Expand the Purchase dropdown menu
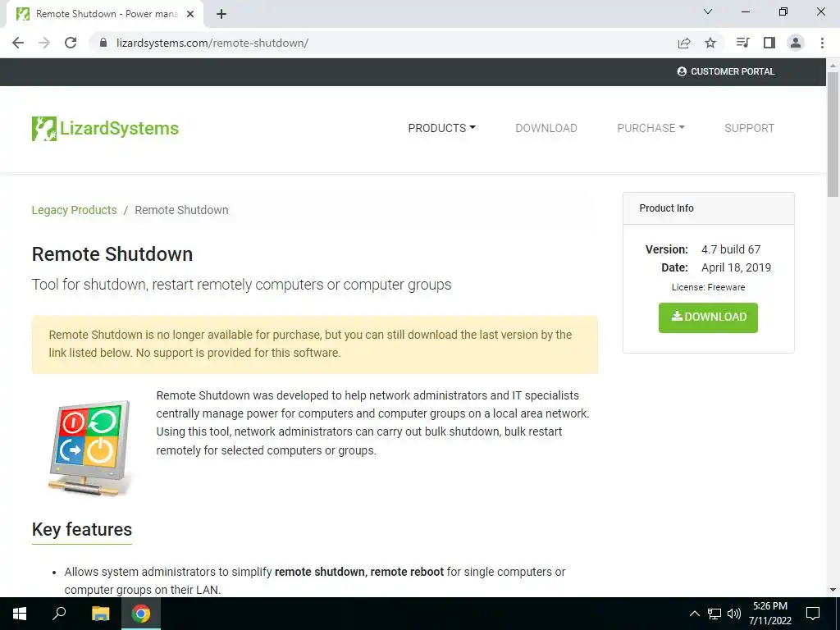This screenshot has width=840, height=630. (x=651, y=128)
